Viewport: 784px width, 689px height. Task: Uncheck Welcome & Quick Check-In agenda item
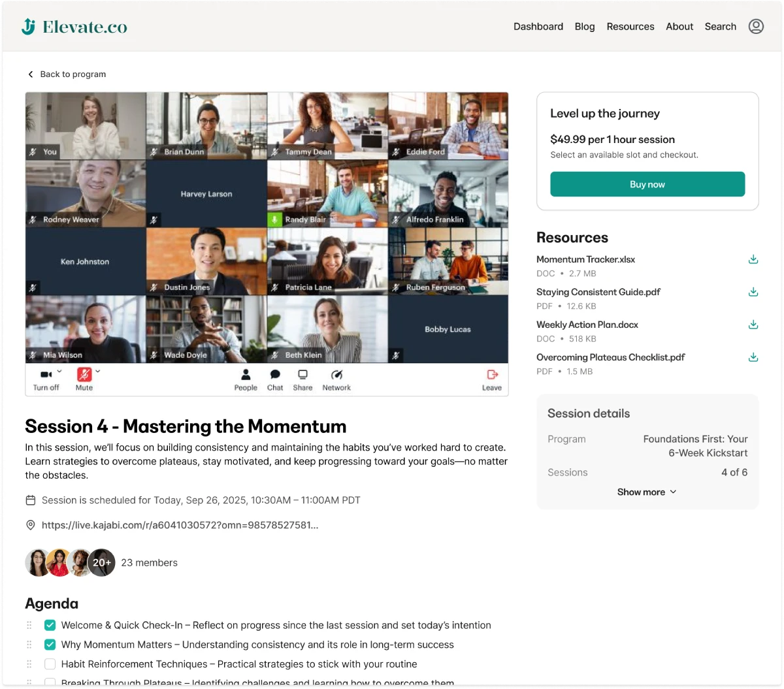tap(50, 625)
